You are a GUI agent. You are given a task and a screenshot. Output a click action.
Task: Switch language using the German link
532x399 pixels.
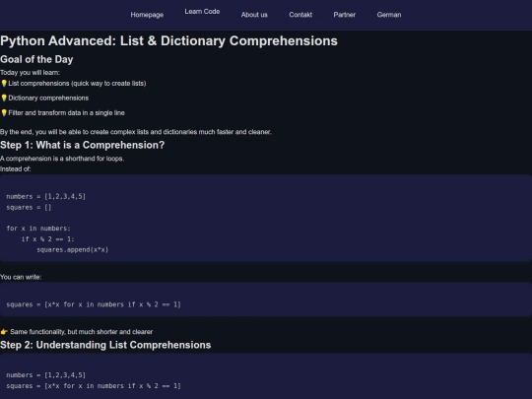389,15
